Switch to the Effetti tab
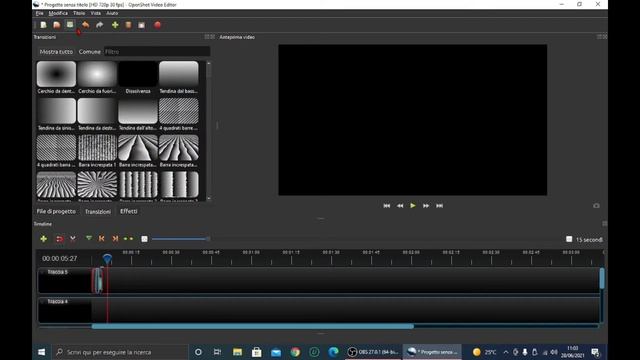 (129, 211)
